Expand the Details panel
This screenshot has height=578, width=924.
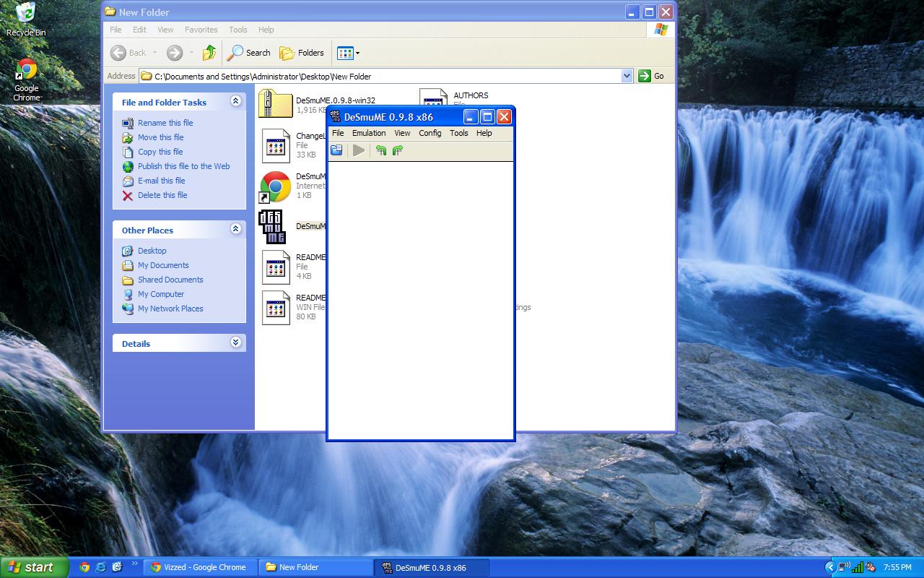pyautogui.click(x=235, y=343)
